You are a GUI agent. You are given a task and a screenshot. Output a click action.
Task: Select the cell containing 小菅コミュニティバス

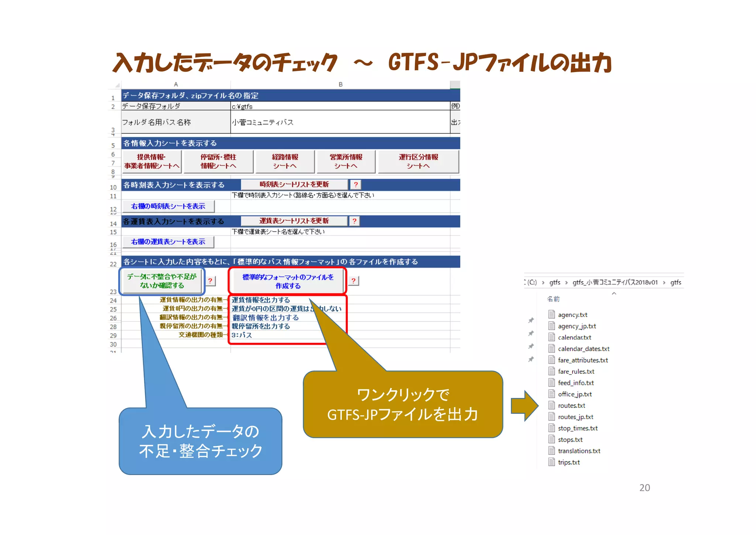340,122
